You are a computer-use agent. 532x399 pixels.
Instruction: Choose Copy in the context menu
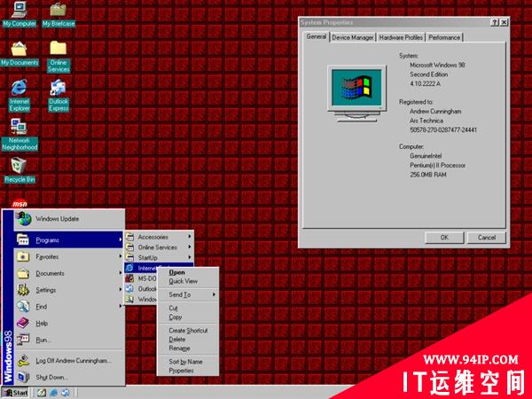pos(188,317)
